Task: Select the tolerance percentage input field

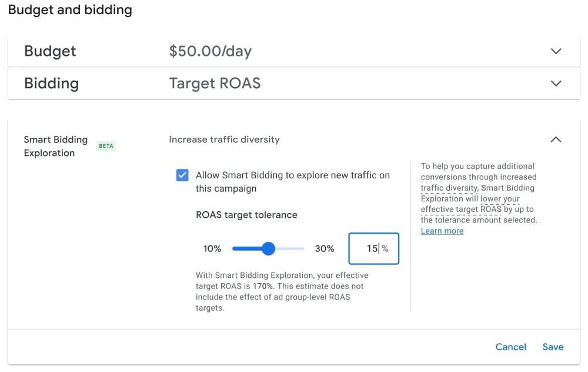Action: [374, 248]
